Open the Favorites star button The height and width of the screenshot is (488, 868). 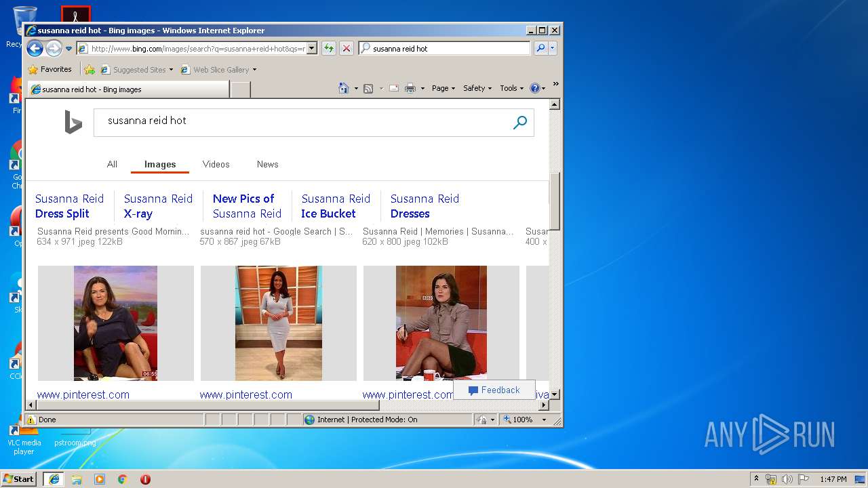click(50, 69)
